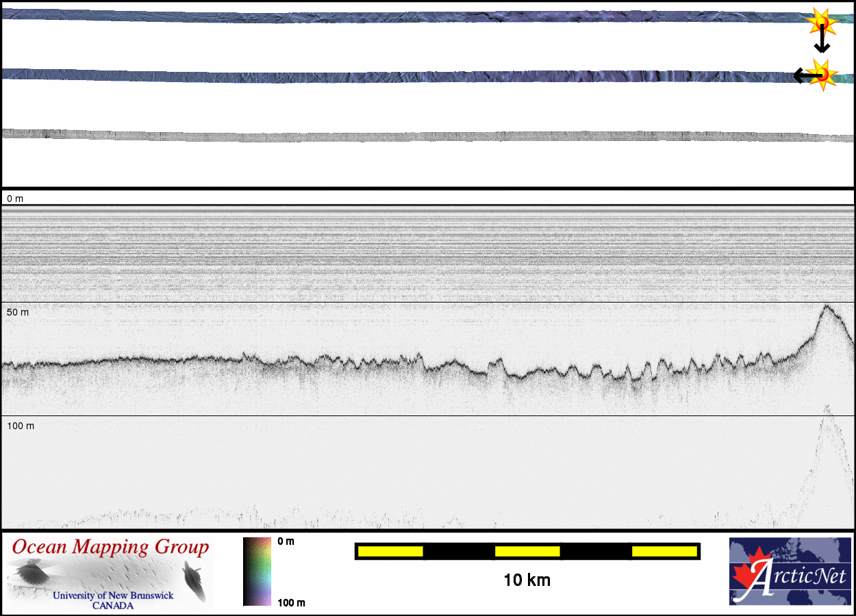The image size is (856, 616).
Task: Click the upper starburst marker icon
Action: [x=820, y=23]
